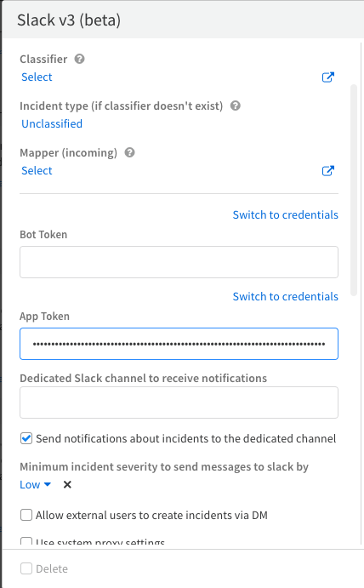
Task: Focus the App Token password field
Action: click(x=179, y=344)
